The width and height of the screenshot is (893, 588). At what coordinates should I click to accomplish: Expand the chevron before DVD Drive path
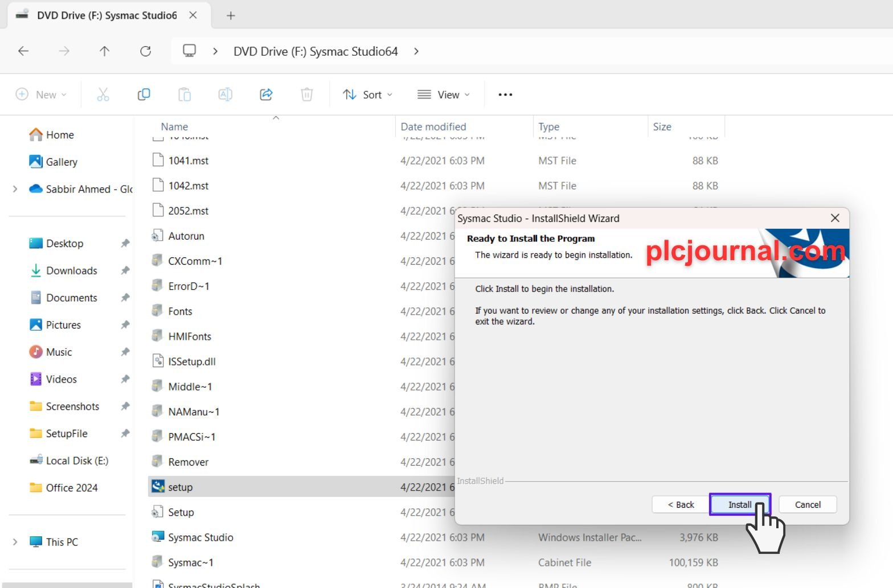tap(215, 51)
